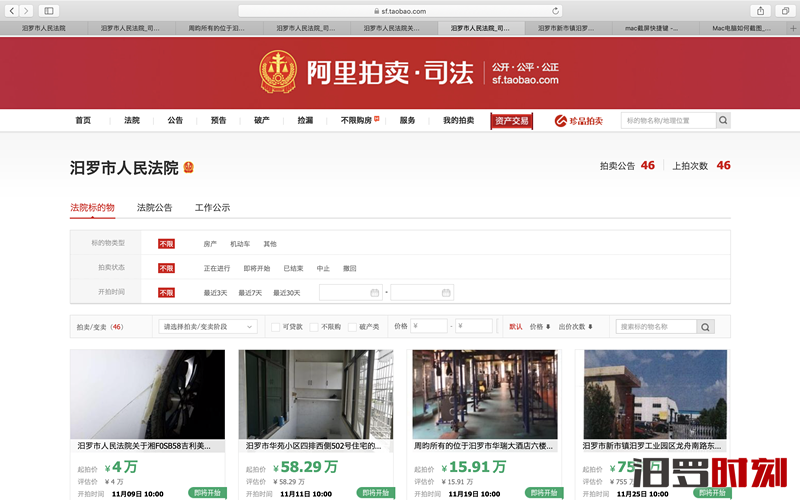Open the Safari share icon
The height and width of the screenshot is (500, 800).
click(760, 11)
